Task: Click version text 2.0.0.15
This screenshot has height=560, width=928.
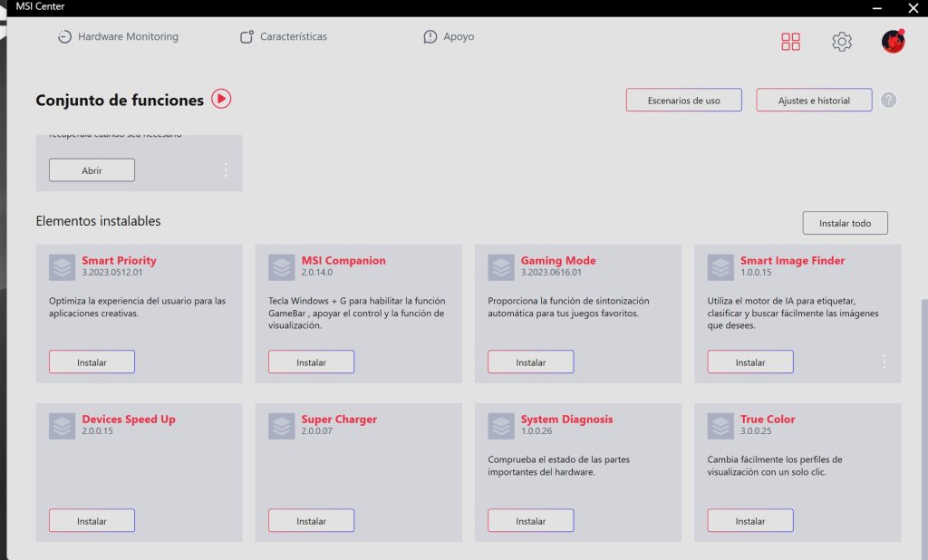Action: (97, 431)
